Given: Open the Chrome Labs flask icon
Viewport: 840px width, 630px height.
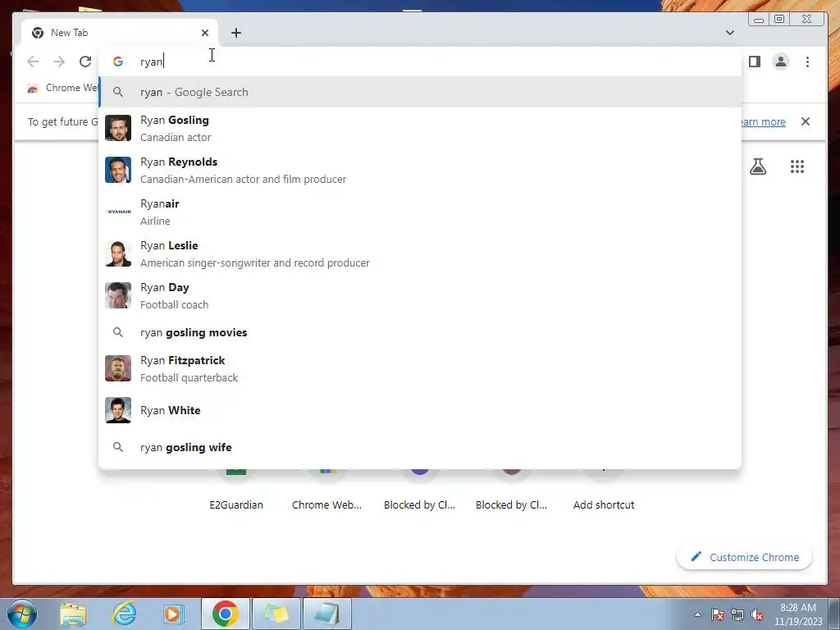Looking at the screenshot, I should pyautogui.click(x=757, y=167).
